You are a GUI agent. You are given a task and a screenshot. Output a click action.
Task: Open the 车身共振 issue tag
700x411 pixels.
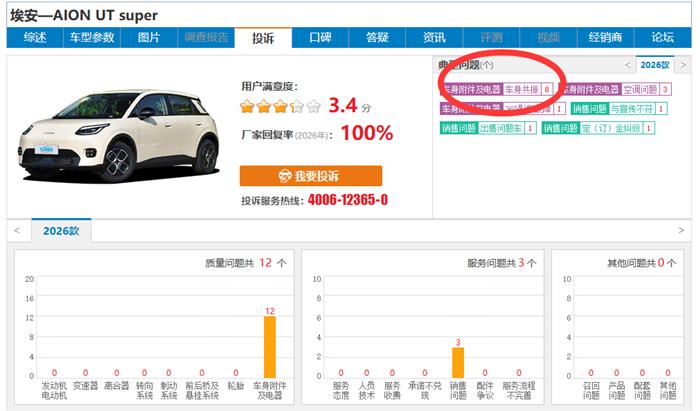(496, 89)
